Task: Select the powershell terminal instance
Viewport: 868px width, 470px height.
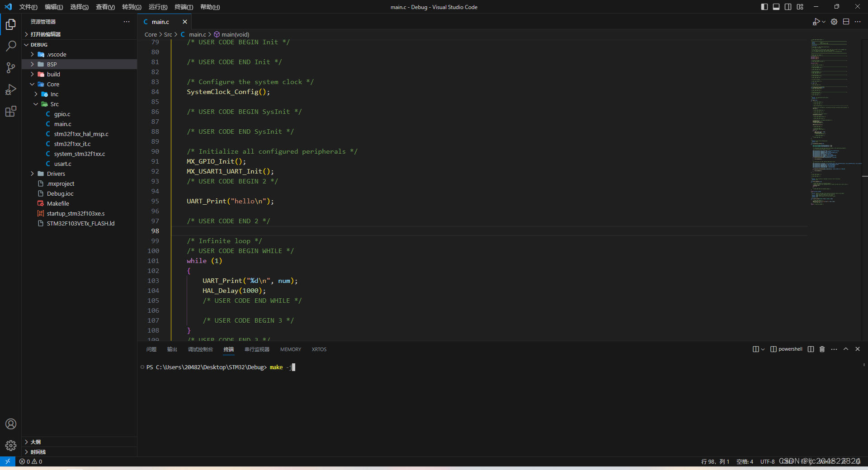Action: click(786, 349)
